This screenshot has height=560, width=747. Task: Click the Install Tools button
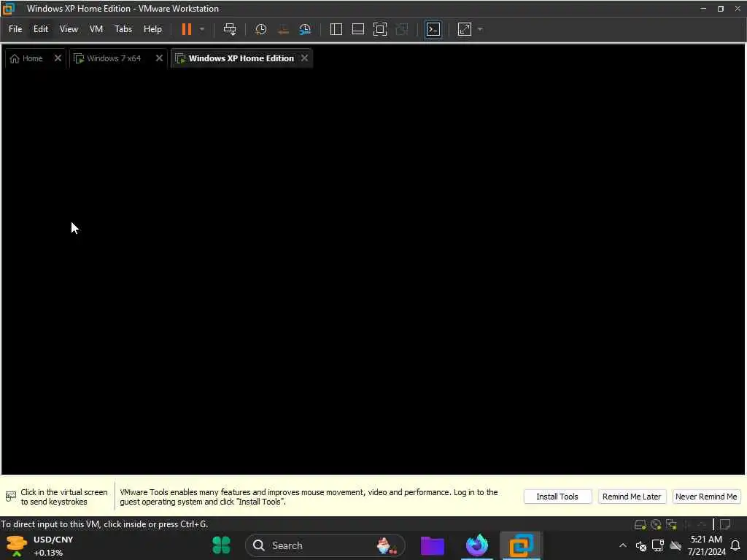tap(557, 497)
